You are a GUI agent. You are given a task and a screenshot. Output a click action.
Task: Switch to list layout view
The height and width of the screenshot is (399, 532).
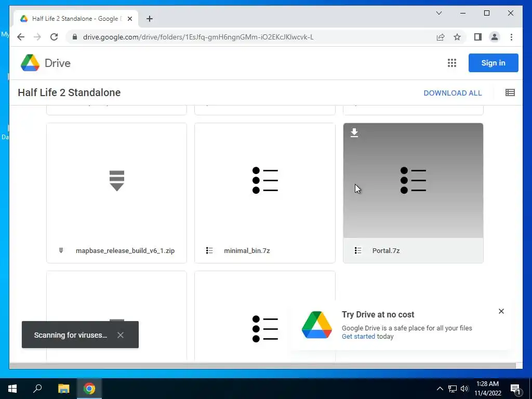tap(510, 92)
